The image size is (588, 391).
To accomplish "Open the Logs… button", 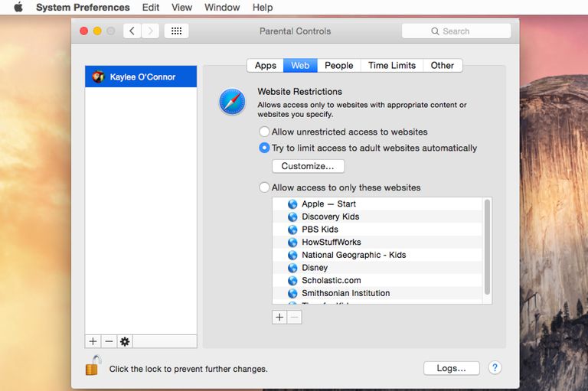I will 452,368.
